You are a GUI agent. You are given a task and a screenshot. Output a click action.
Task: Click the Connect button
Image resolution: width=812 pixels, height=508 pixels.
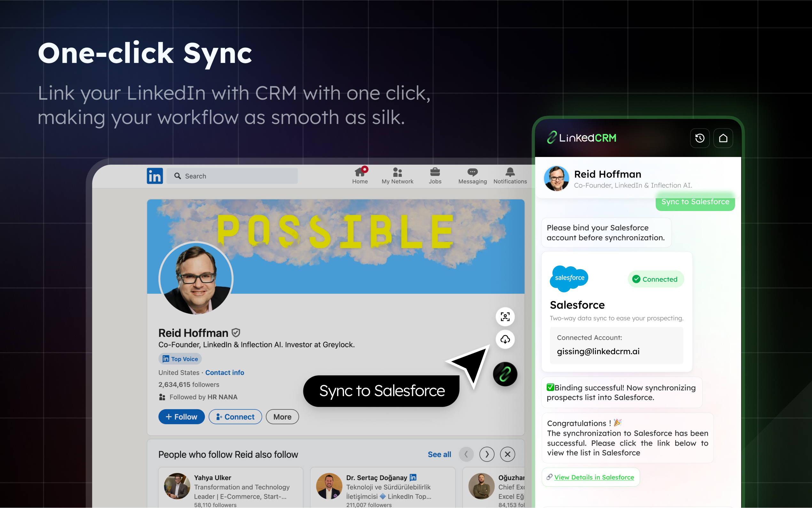pos(235,417)
